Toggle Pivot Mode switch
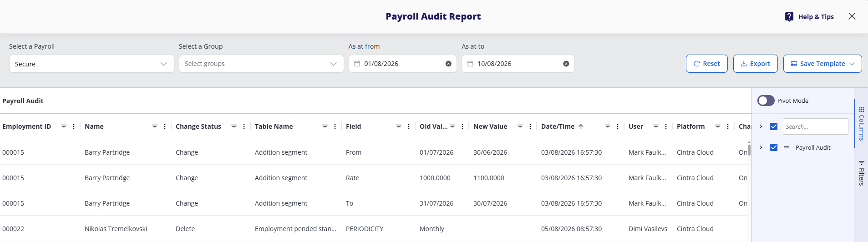 point(766,101)
